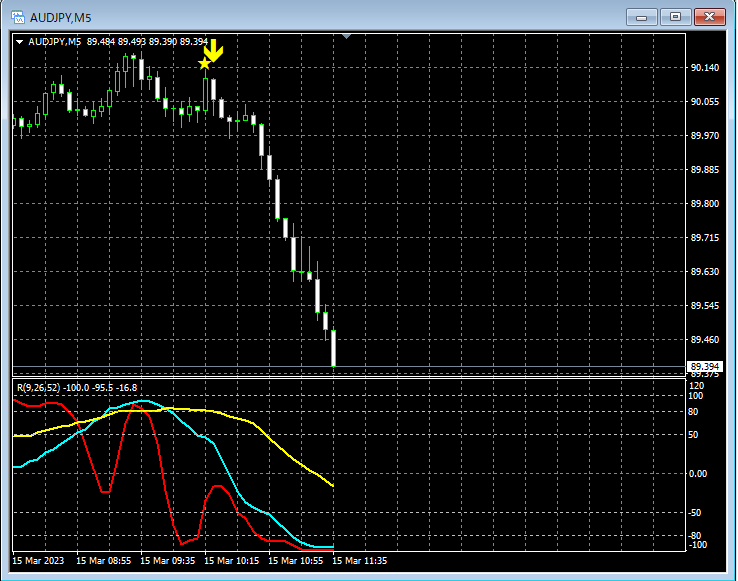The height and width of the screenshot is (581, 738).
Task: Click the 90.140 price scale label
Action: tap(705, 68)
